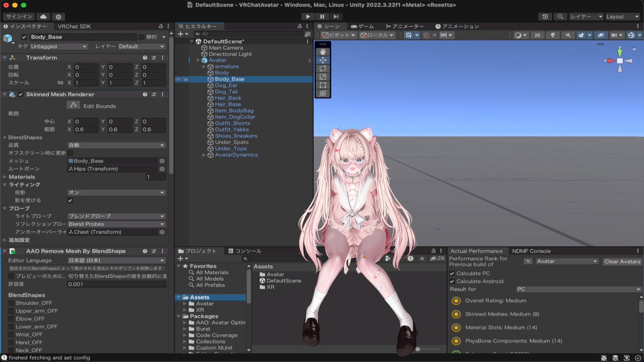
Task: Click the Play button
Action: point(308,17)
